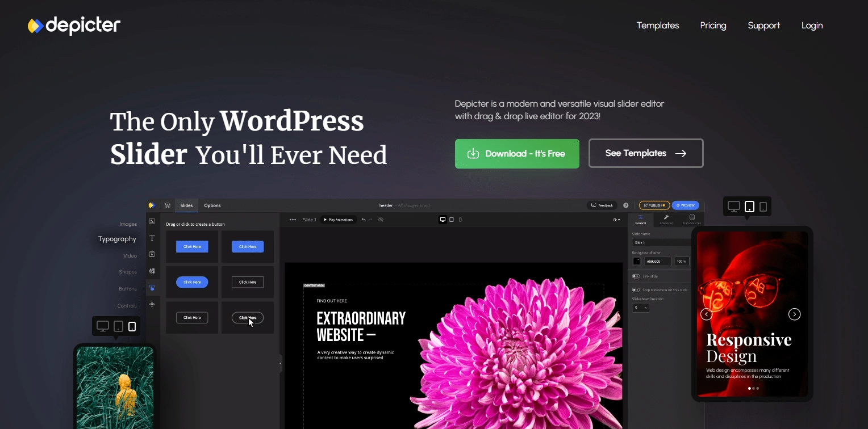Open the General settings tab
Viewport: 868px width, 429px height.
(641, 220)
